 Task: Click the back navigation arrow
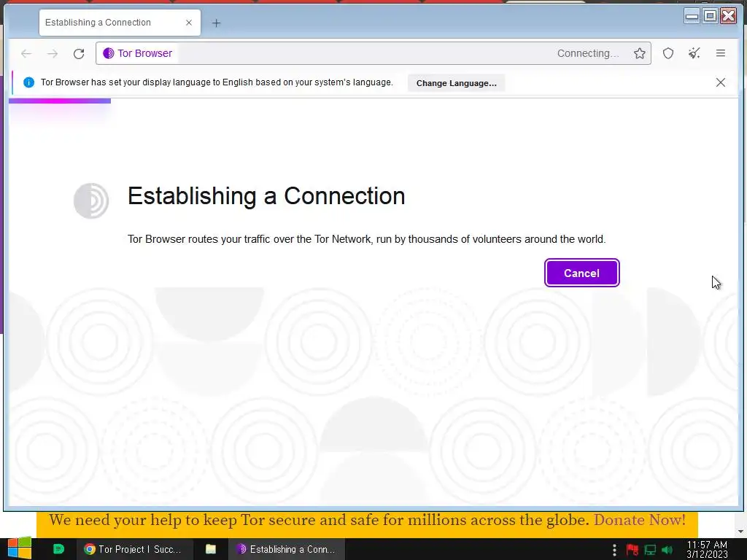26,54
